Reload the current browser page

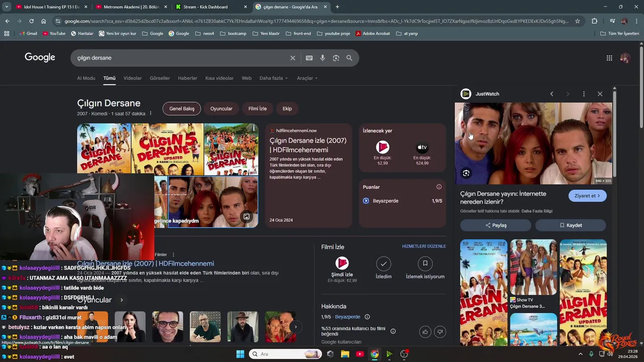pyautogui.click(x=31, y=21)
